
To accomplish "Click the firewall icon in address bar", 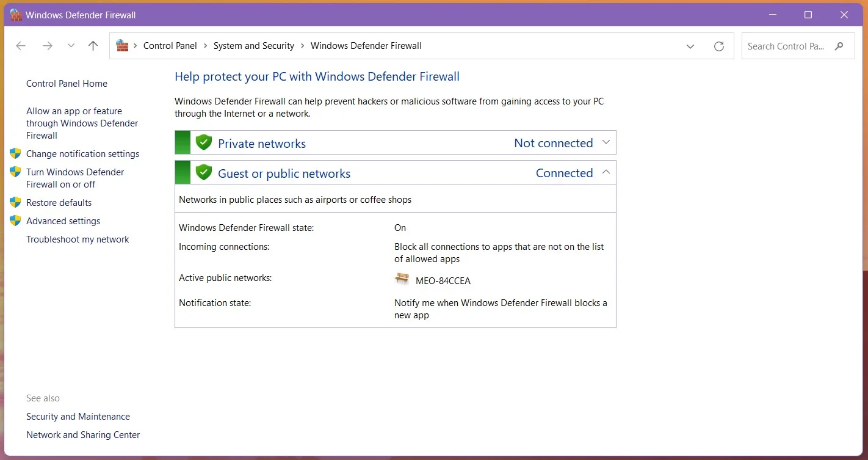I will (x=122, y=46).
